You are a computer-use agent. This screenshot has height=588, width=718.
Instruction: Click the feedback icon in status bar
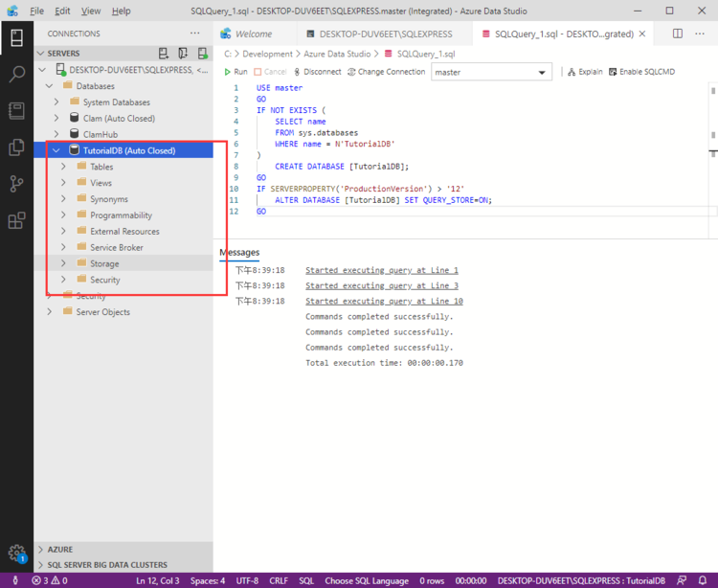682,580
